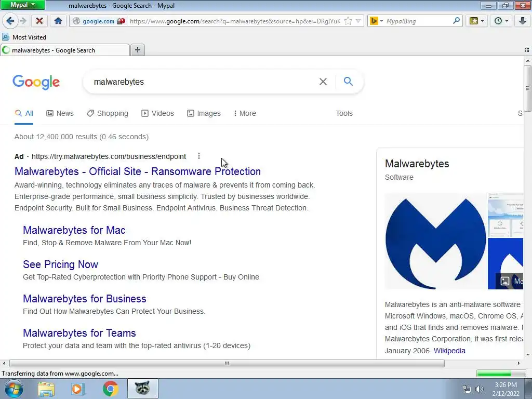Click the horizontal scrollbar thumb
The image size is (532, 399).
coord(227,363)
